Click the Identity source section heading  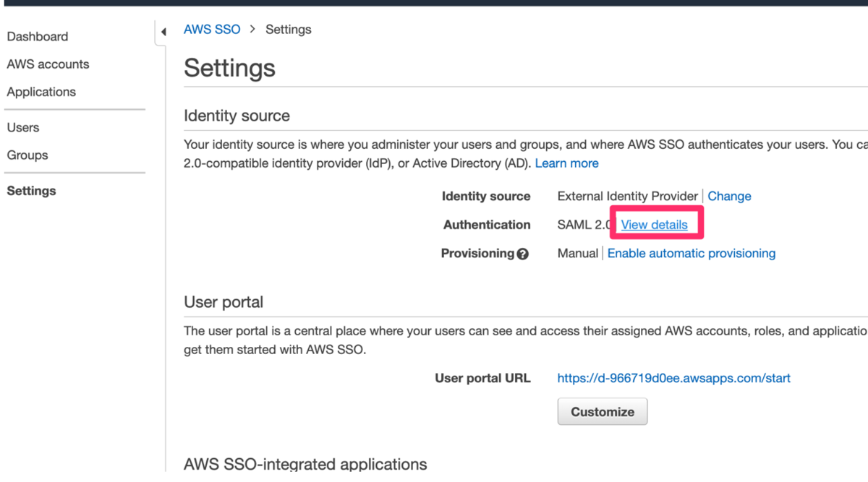237,116
